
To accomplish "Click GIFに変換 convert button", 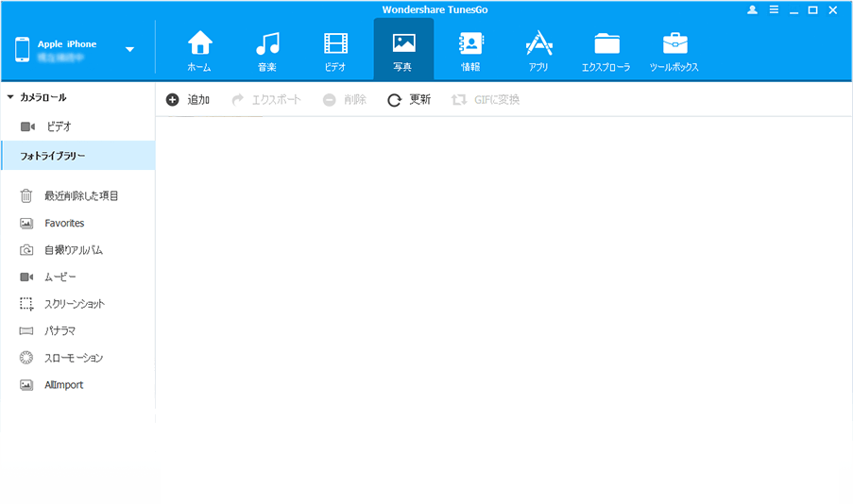I will (x=486, y=99).
